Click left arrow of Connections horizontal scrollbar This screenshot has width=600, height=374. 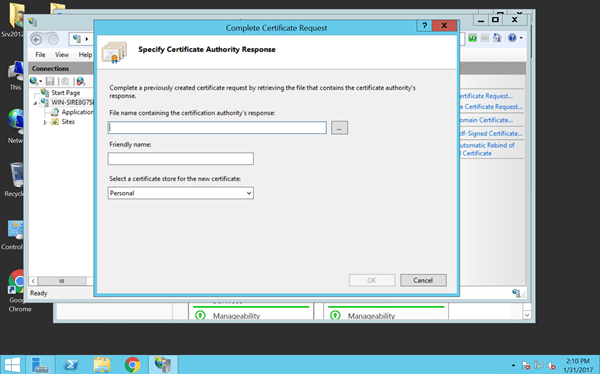click(33, 281)
